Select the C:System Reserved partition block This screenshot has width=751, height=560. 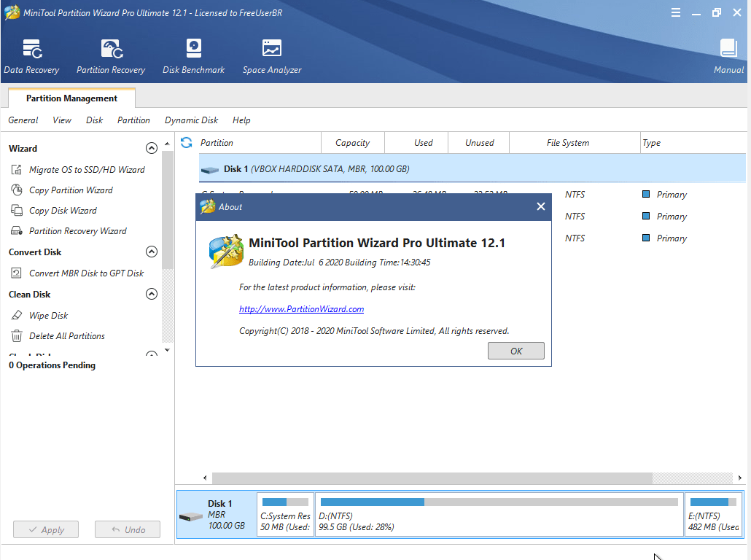coord(286,515)
